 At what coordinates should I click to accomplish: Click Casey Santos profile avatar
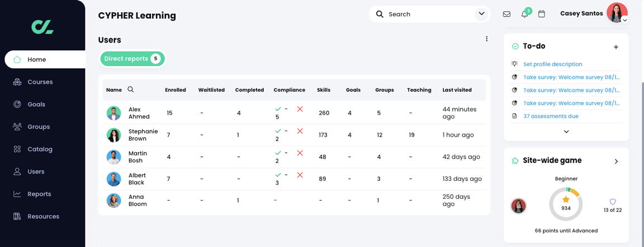[617, 12]
